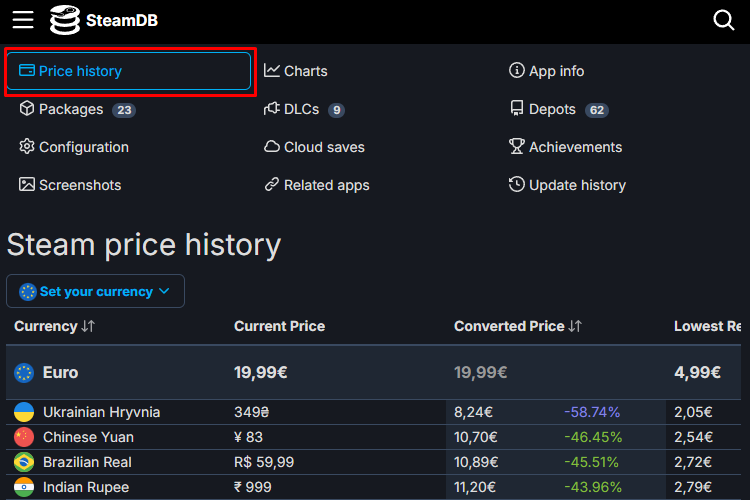The height and width of the screenshot is (500, 750).
Task: Show the Screenshots tab
Action: tap(70, 185)
